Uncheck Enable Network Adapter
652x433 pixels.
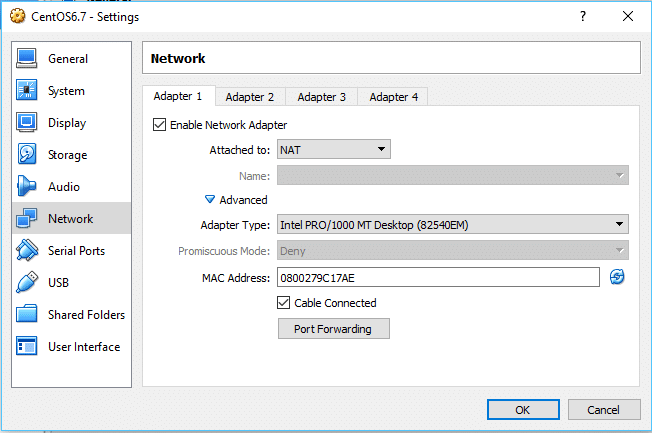159,125
